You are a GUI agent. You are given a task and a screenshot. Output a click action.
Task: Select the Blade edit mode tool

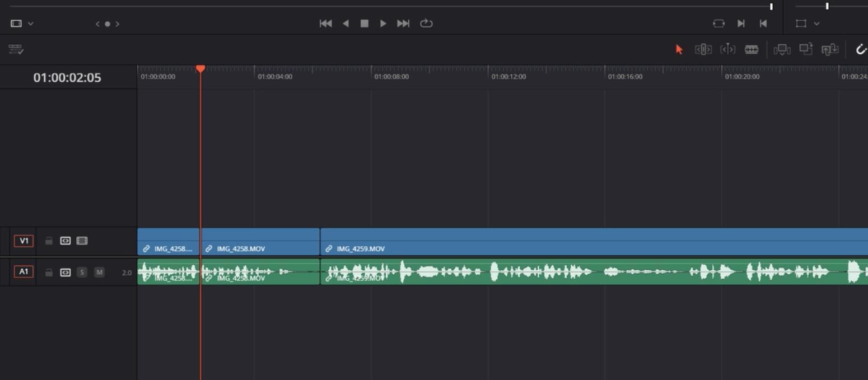click(x=752, y=50)
